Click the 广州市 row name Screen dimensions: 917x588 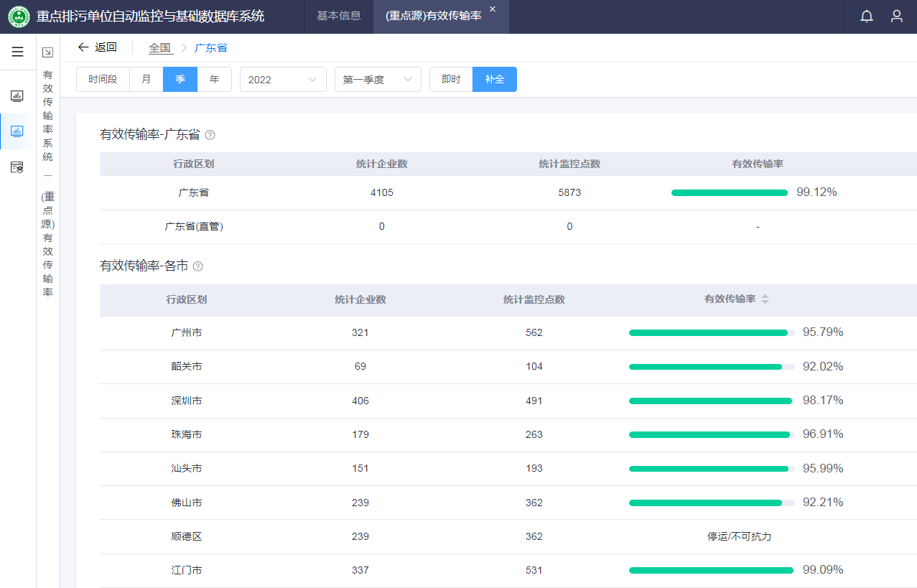point(187,332)
